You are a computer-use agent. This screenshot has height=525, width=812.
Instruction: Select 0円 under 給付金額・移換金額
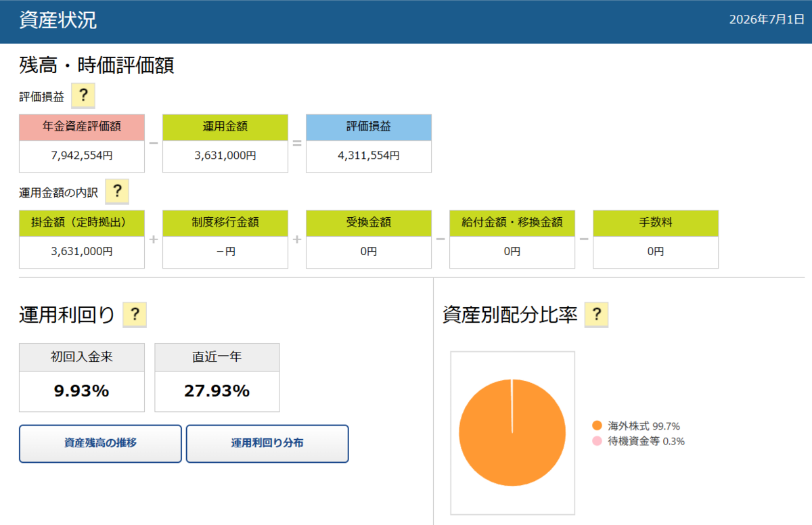(512, 252)
